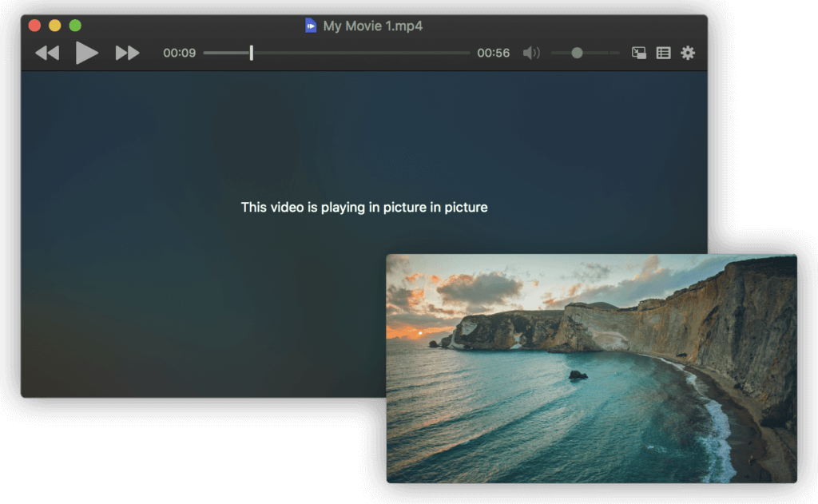This screenshot has height=504, width=818.
Task: Minimize the player with the yellow button
Action: click(54, 26)
